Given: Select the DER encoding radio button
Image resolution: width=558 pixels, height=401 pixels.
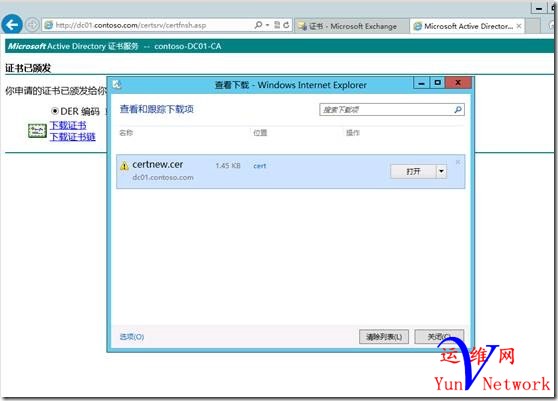Looking at the screenshot, I should [55, 111].
